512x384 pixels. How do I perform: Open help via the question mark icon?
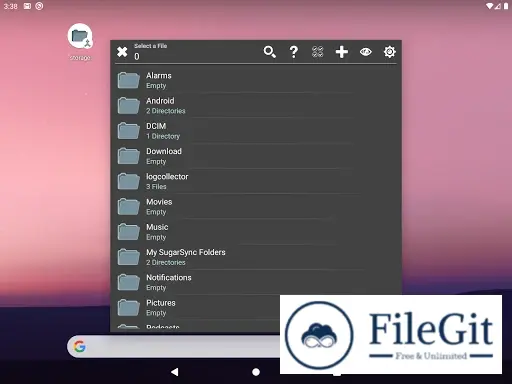pyautogui.click(x=294, y=52)
